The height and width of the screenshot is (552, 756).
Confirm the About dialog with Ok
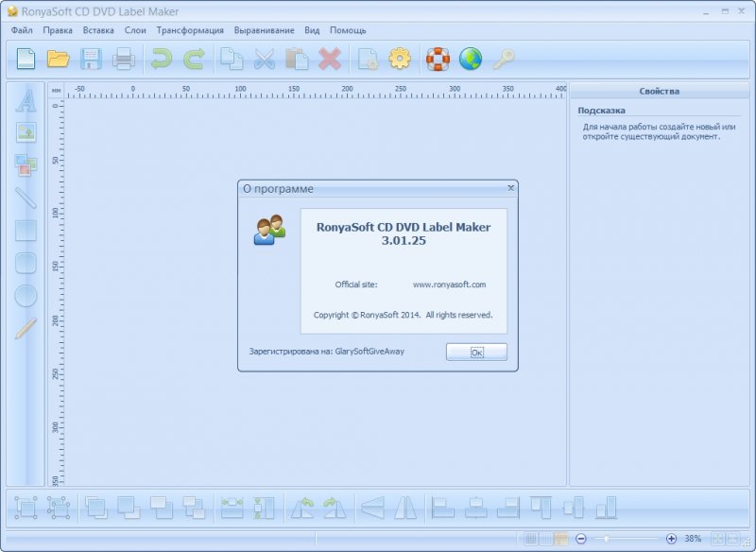pos(476,352)
